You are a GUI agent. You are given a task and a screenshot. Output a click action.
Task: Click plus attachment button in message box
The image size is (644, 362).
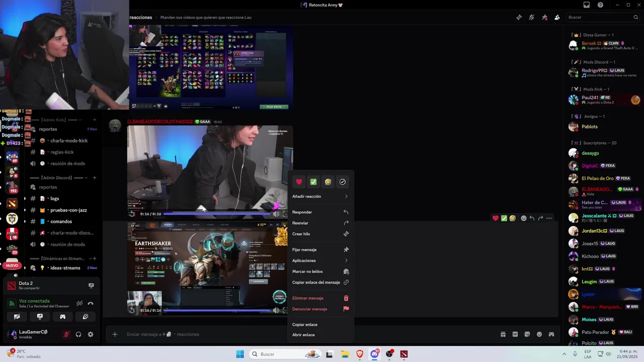pos(115,334)
